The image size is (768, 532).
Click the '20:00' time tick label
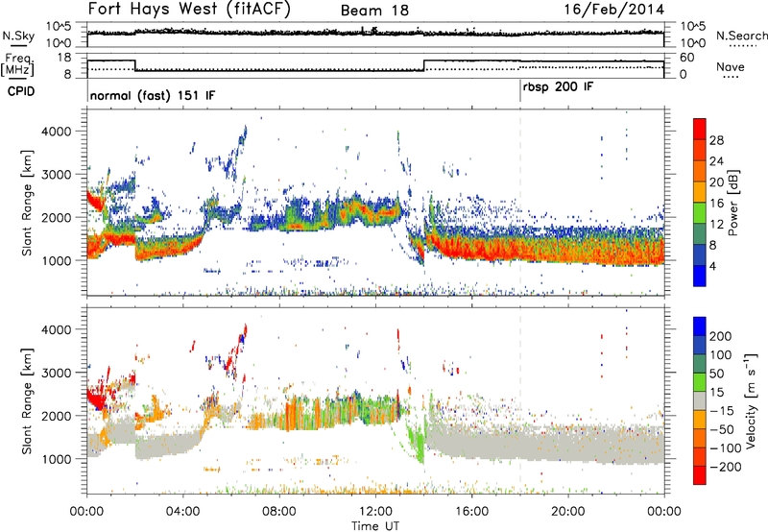(x=567, y=512)
